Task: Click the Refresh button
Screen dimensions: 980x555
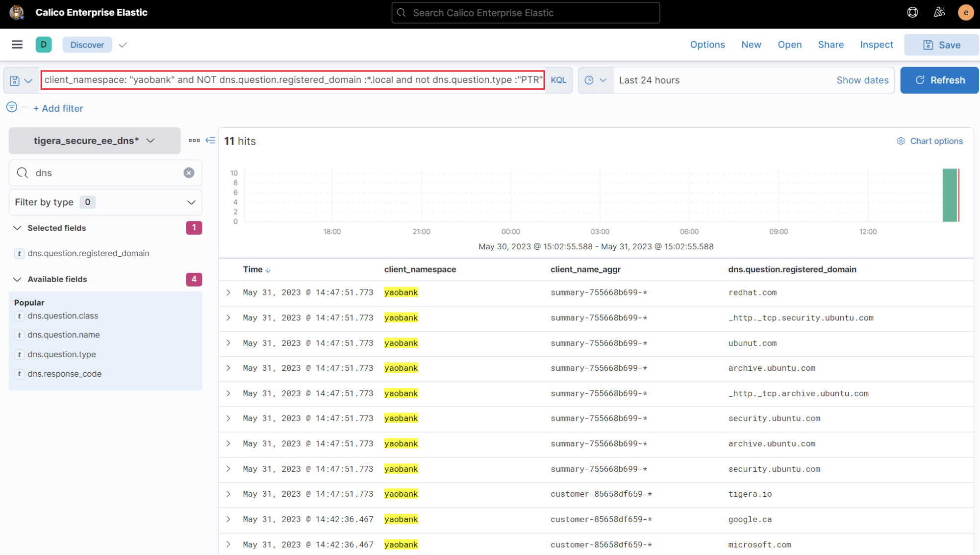Action: point(940,80)
